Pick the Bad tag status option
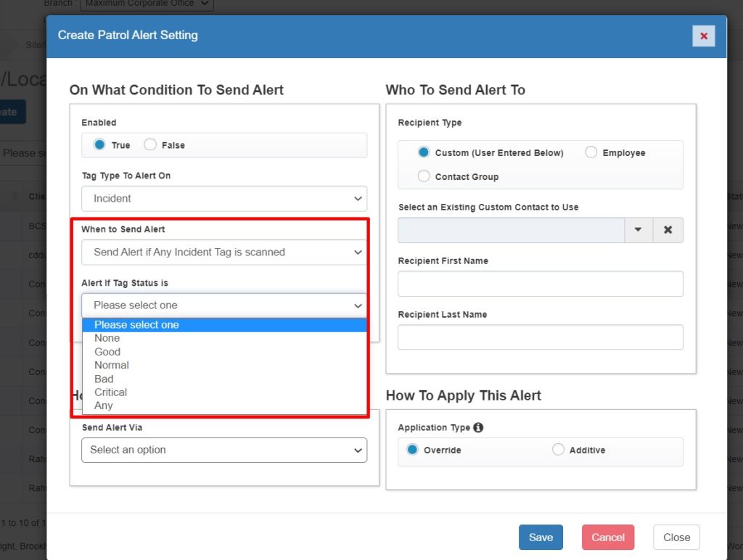Image resolution: width=743 pixels, height=560 pixels. click(104, 379)
